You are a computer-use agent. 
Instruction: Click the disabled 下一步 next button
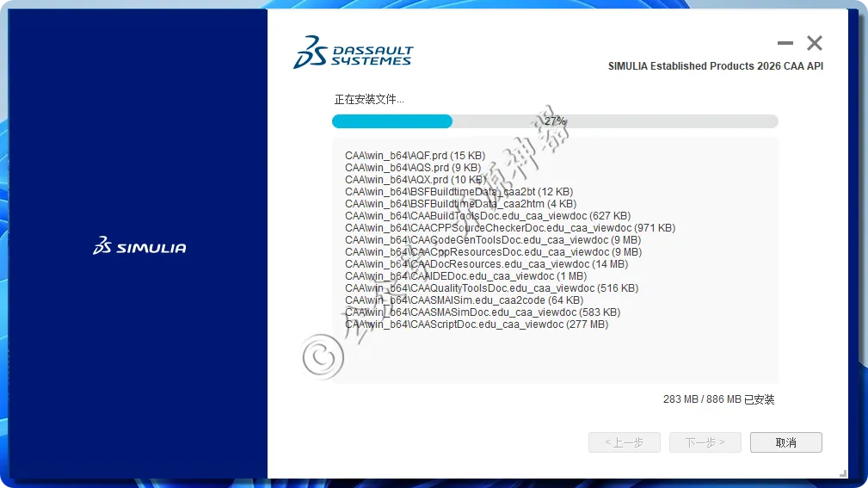(705, 442)
